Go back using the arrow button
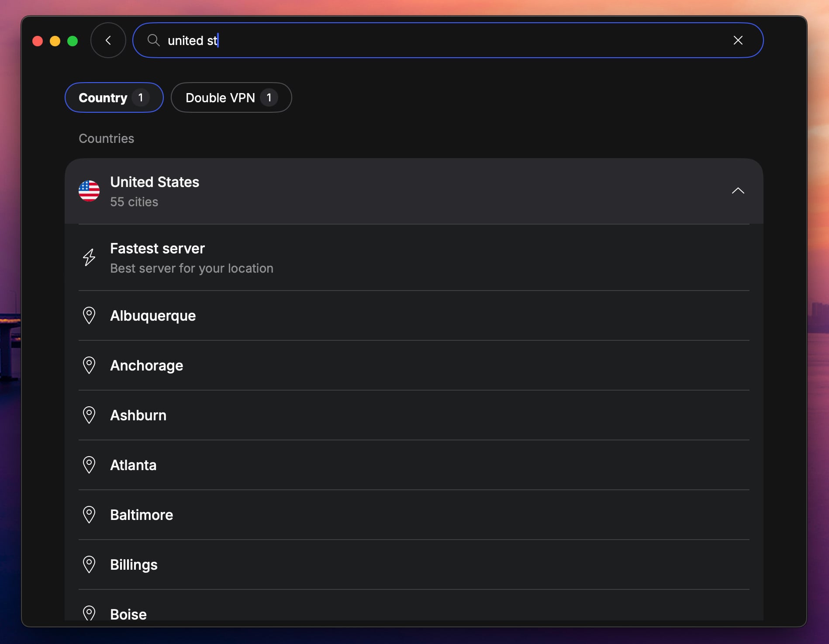Viewport: 829px width, 644px height. pos(108,40)
